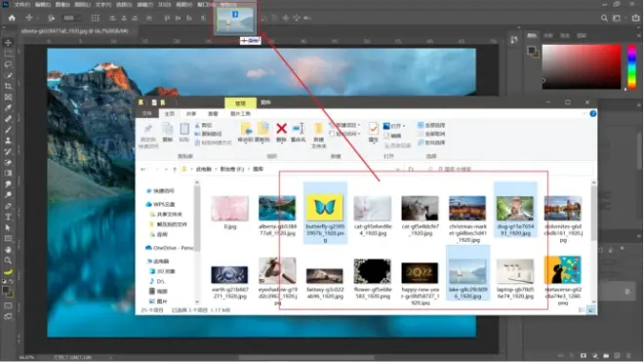Click 复制路径 (Copy path) in Explorer ribbon
644x362 pixels.
pyautogui.click(x=208, y=134)
